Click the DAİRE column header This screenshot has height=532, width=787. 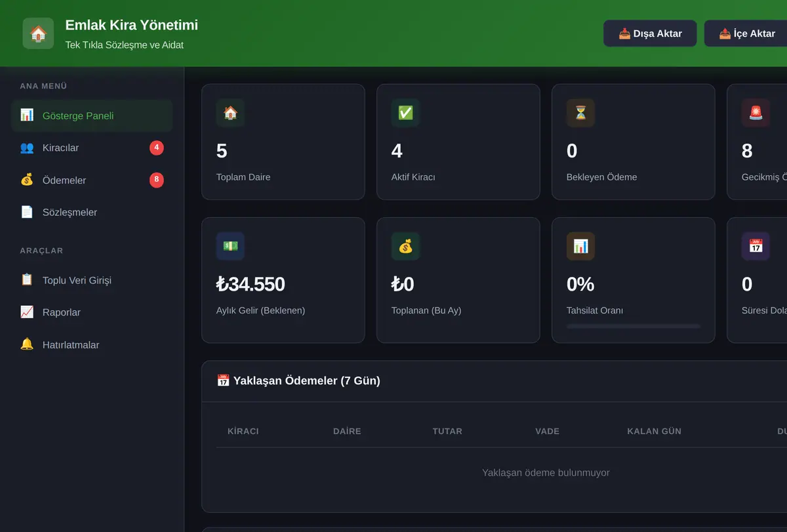click(x=347, y=431)
